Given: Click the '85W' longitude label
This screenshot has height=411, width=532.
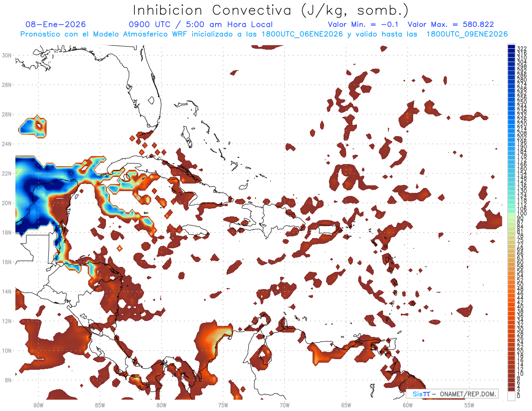Looking at the screenshot, I should click(100, 405).
